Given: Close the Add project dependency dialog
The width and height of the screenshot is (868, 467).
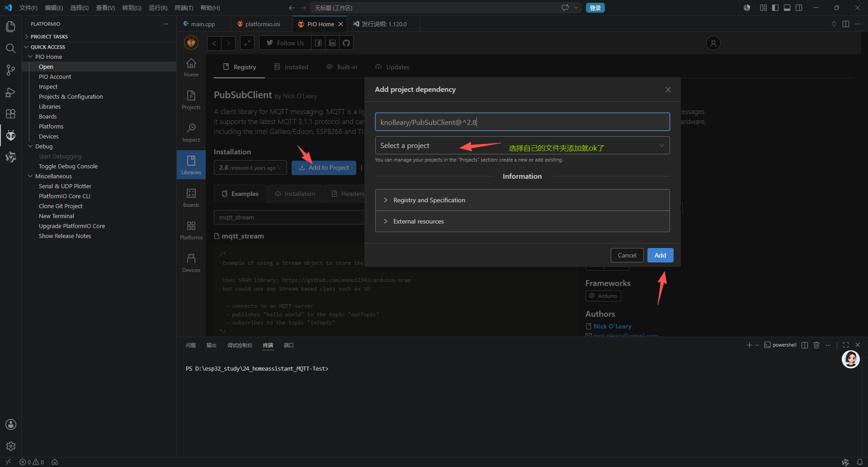Looking at the screenshot, I should pyautogui.click(x=668, y=90).
